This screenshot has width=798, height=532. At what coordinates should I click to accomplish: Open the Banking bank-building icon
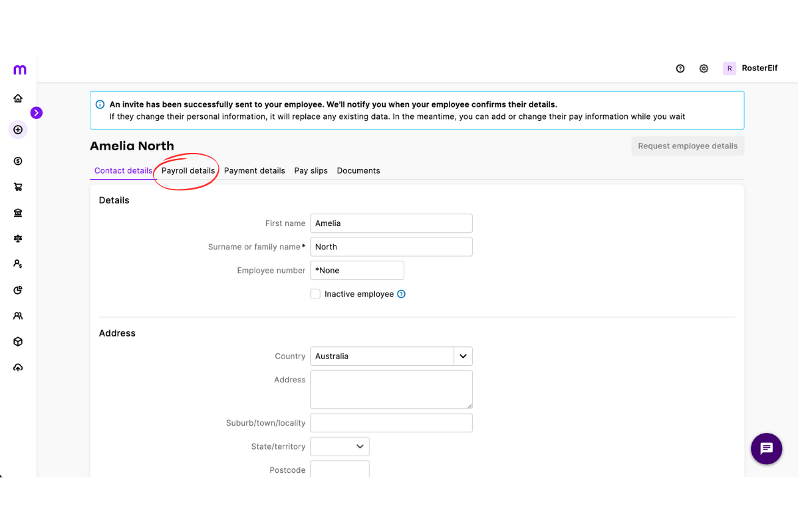coord(18,212)
